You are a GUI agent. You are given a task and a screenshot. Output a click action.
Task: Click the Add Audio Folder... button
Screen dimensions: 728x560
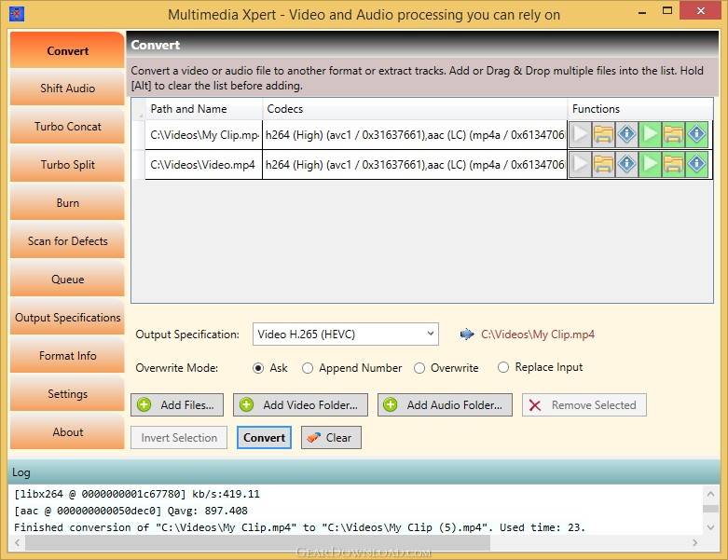[445, 405]
